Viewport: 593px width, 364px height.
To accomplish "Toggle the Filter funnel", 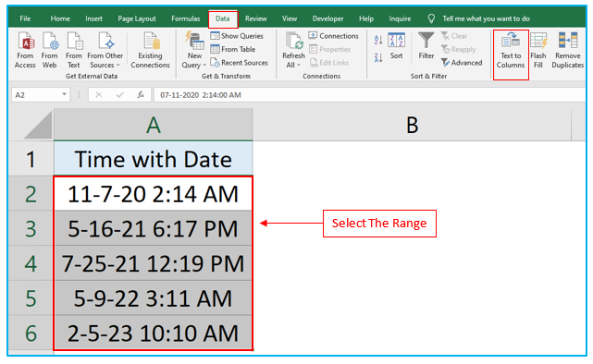I will point(426,45).
